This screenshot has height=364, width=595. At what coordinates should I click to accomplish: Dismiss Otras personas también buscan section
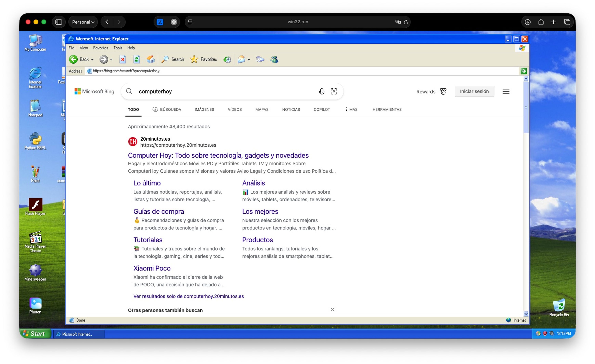[x=333, y=310]
